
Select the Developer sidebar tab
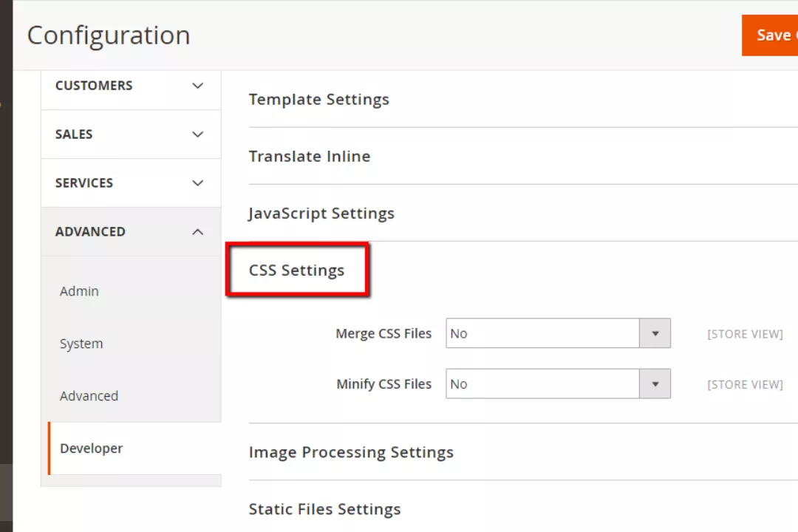click(x=92, y=449)
